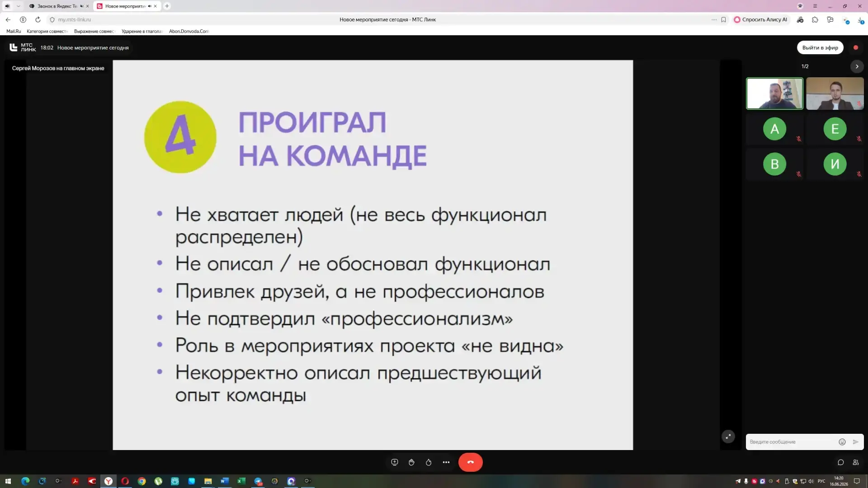The image size is (868, 488).
Task: Open Mail.Ru bookmark
Action: tap(14, 31)
